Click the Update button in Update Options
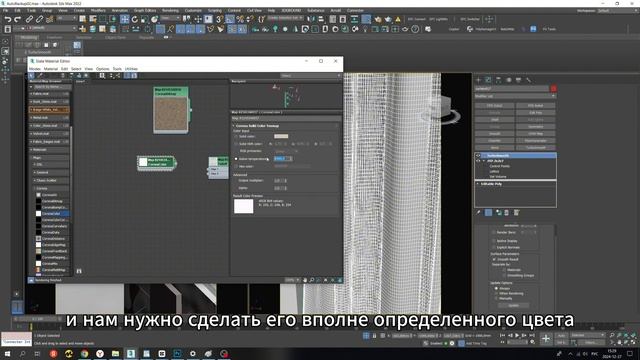 [x=513, y=305]
